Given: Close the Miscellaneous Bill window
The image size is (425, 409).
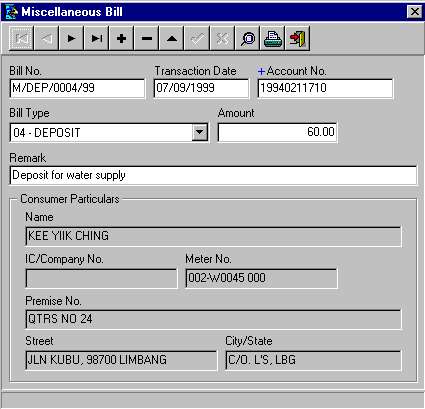Looking at the screenshot, I should (x=415, y=12).
